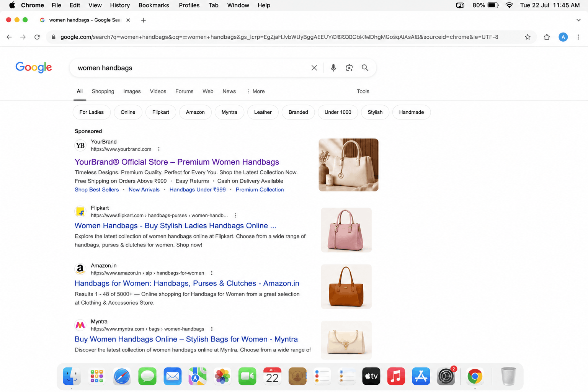Select the Under 1000 filter chip
This screenshot has width=588, height=392.
click(x=338, y=112)
